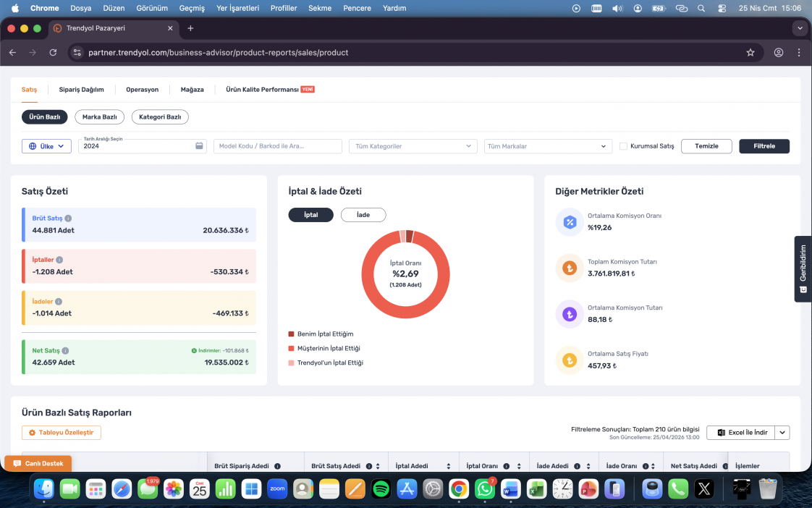Click the info icon next to İptaller

59,260
